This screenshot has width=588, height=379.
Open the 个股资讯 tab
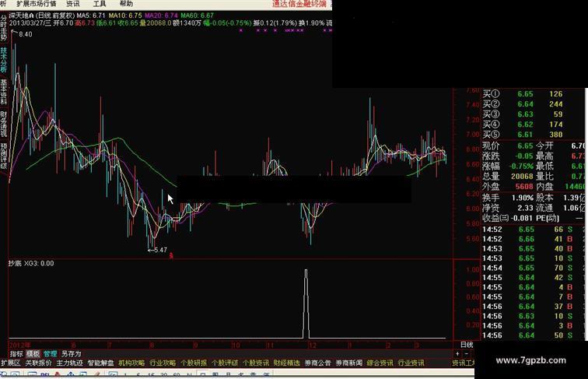[x=256, y=363]
